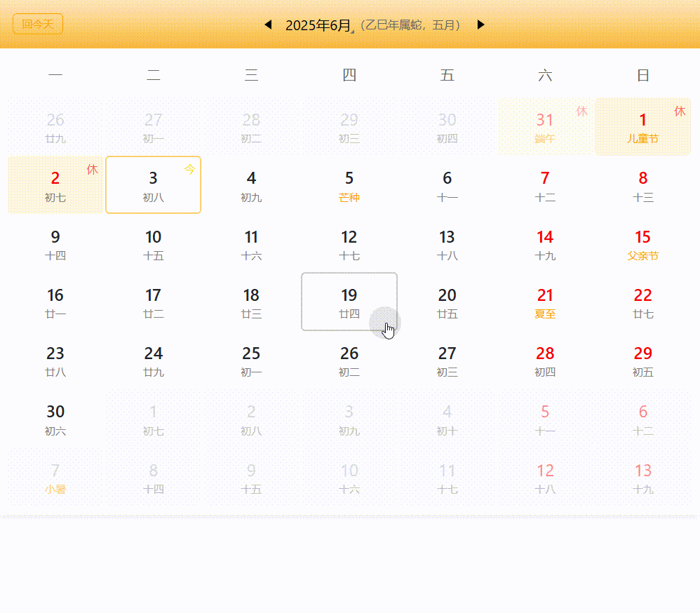Select grayed July 5 with 十一
The image size is (700, 613).
(x=545, y=418)
